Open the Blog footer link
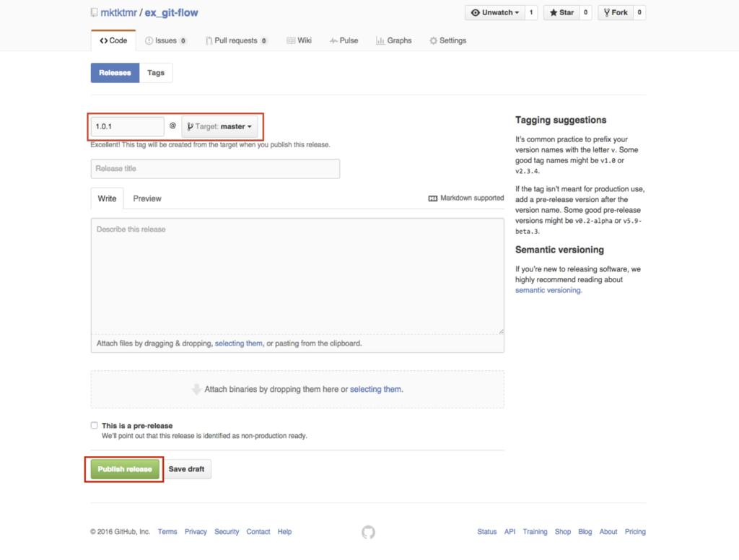739x560 pixels. click(x=585, y=532)
